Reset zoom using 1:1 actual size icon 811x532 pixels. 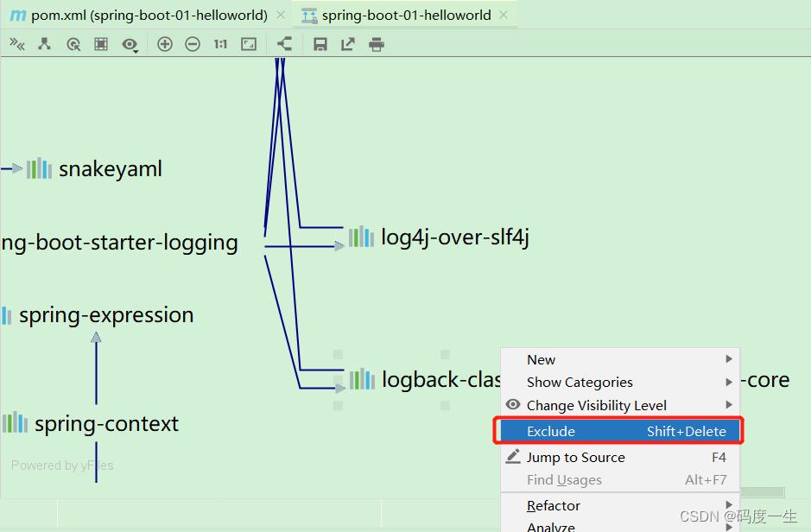click(x=221, y=44)
